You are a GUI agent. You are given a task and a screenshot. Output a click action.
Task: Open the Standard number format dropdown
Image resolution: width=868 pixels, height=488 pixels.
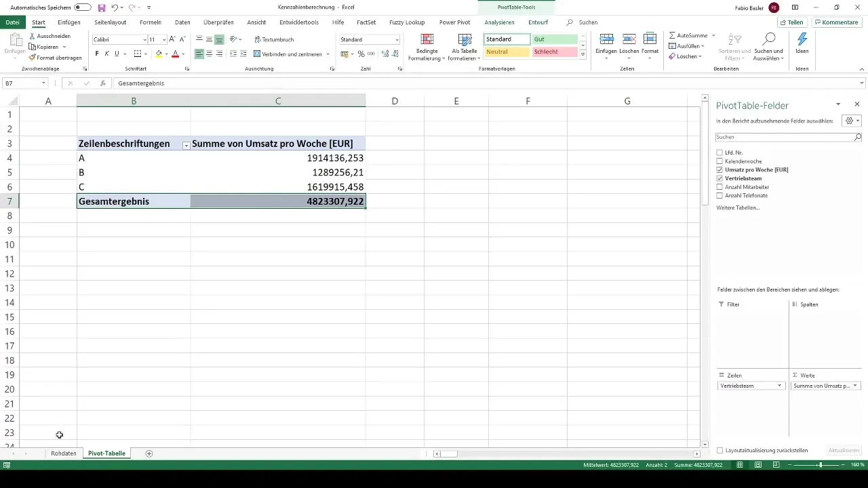[397, 39]
